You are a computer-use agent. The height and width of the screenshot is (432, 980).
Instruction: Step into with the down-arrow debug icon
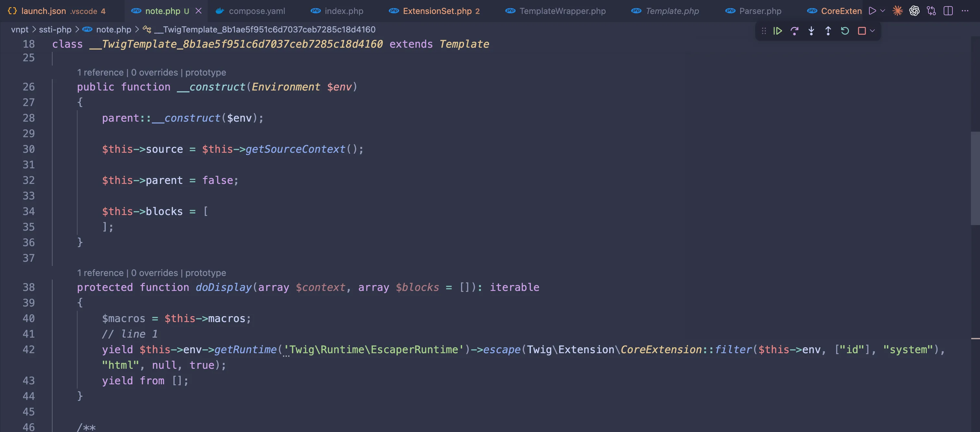click(x=811, y=31)
